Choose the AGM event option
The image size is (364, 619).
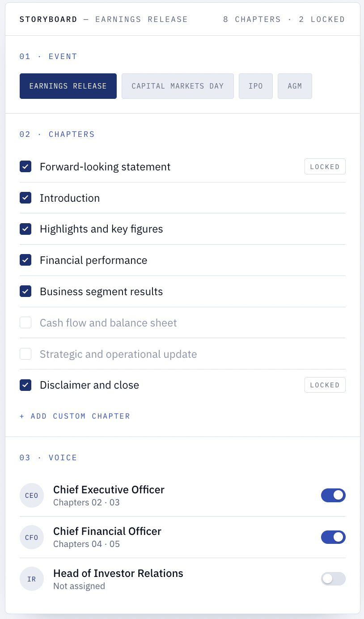(295, 86)
